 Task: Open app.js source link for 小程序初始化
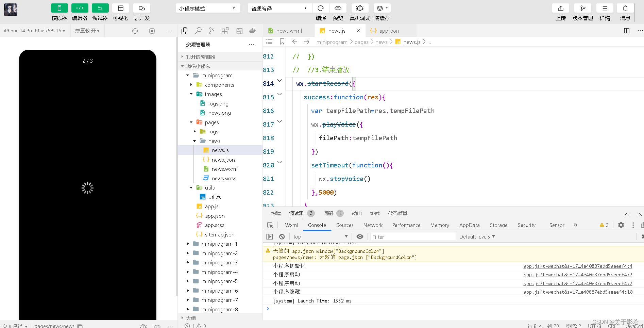point(578,266)
